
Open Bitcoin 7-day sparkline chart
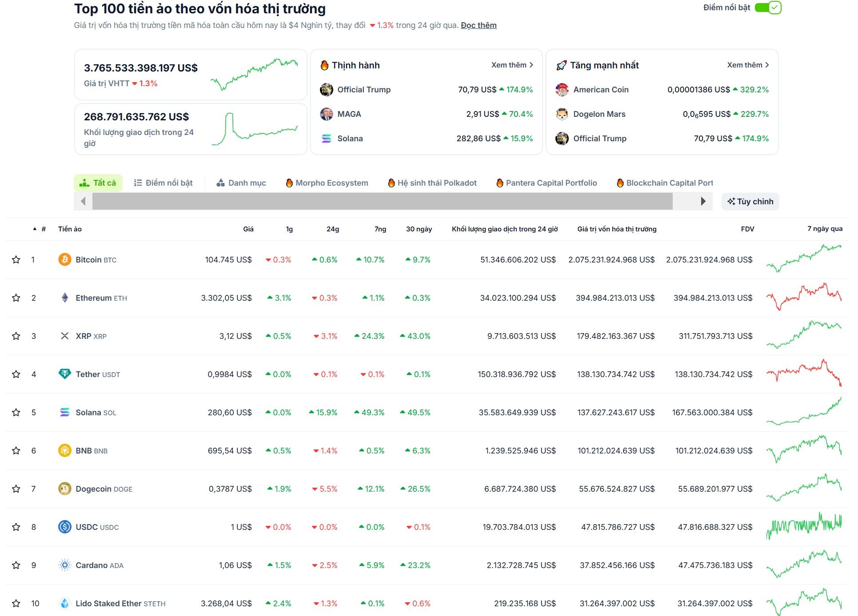point(804,258)
